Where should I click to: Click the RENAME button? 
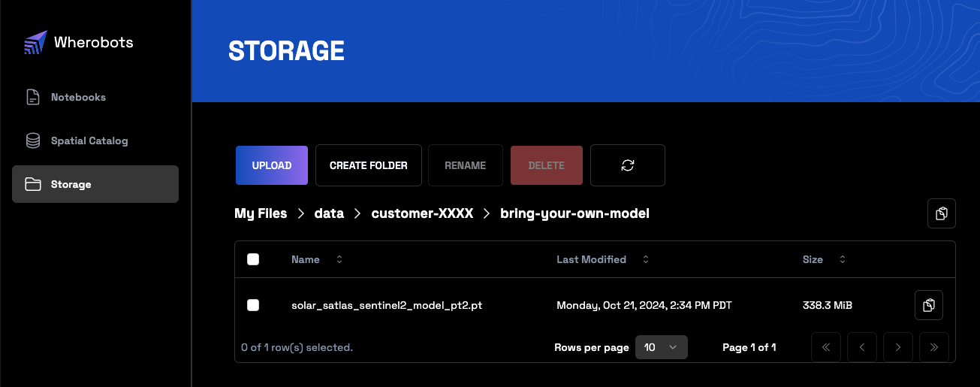[x=466, y=165]
